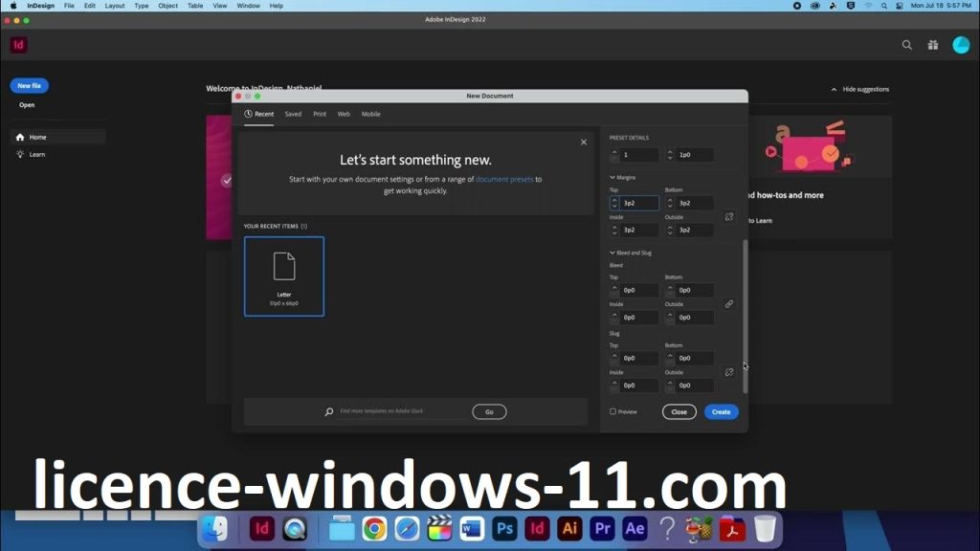
Task: Open the Saved presets tab
Action: pyautogui.click(x=293, y=114)
